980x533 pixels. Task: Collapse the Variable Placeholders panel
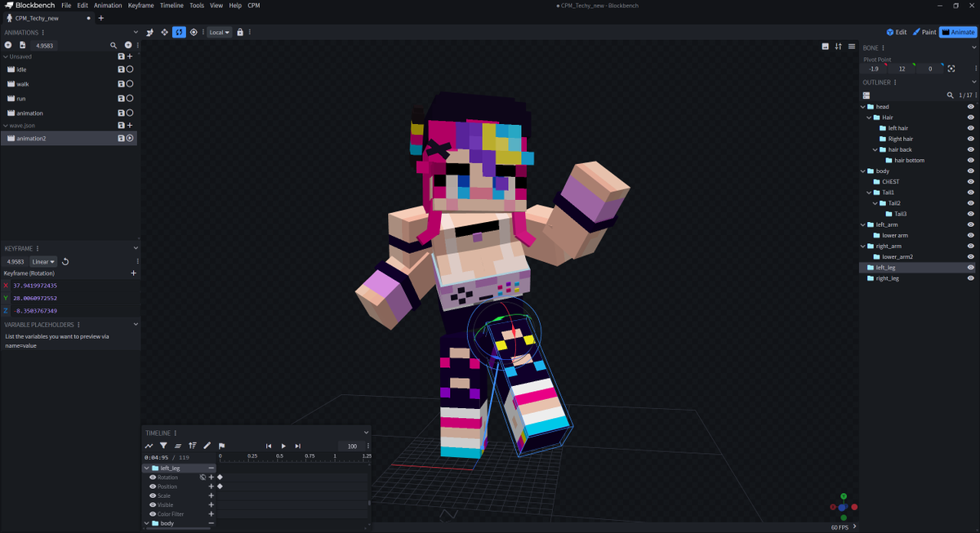pyautogui.click(x=136, y=325)
